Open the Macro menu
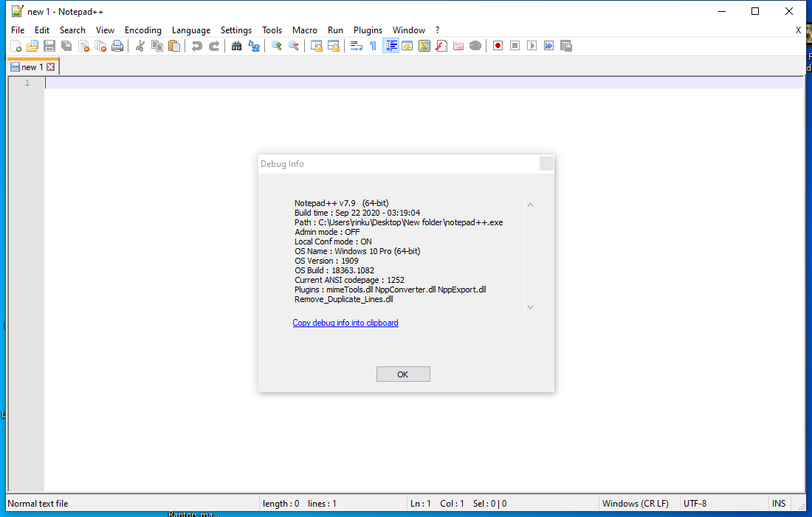This screenshot has height=517, width=812. (x=304, y=30)
